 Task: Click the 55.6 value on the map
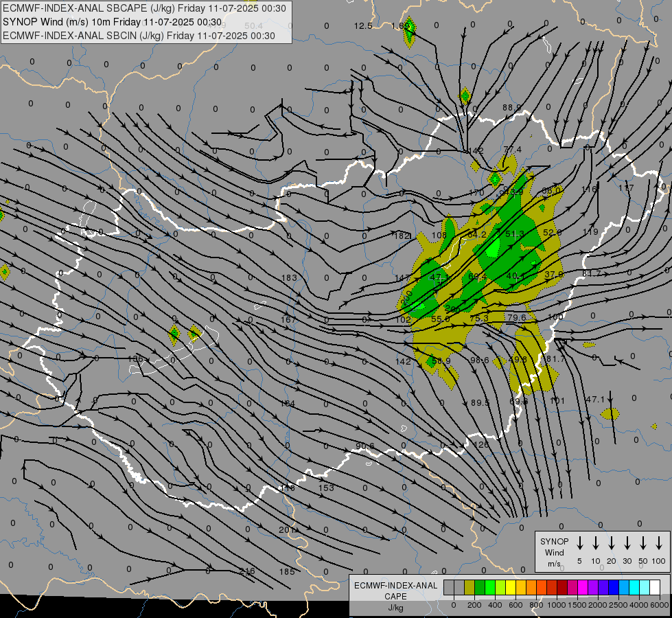pyautogui.click(x=441, y=319)
